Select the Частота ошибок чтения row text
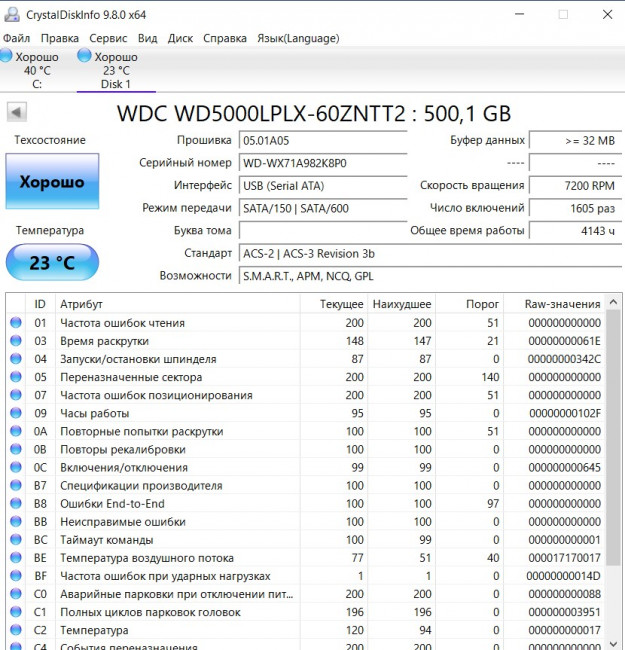Image resolution: width=625 pixels, height=650 pixels. click(122, 323)
